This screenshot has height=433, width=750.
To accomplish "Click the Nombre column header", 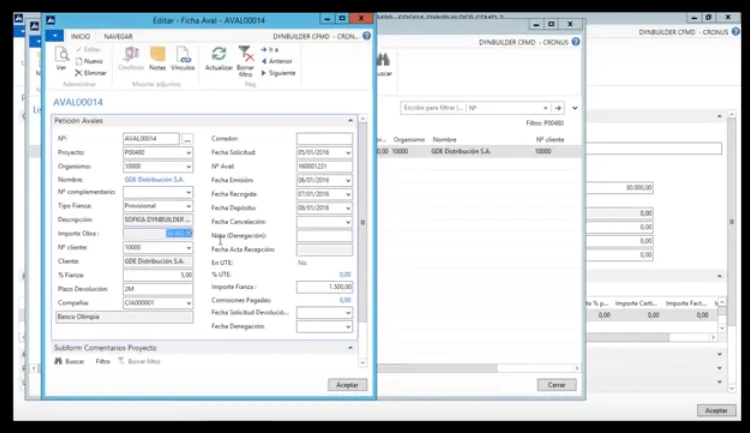I will pos(444,140).
